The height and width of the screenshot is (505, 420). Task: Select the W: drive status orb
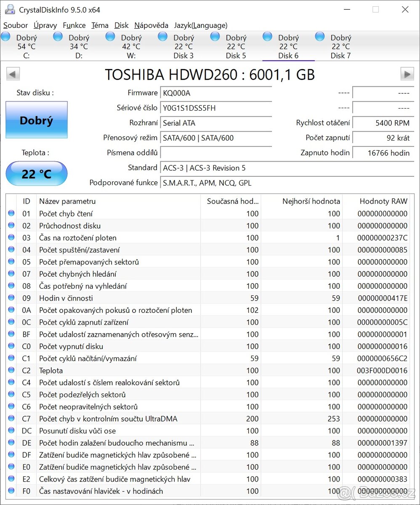[110, 36]
